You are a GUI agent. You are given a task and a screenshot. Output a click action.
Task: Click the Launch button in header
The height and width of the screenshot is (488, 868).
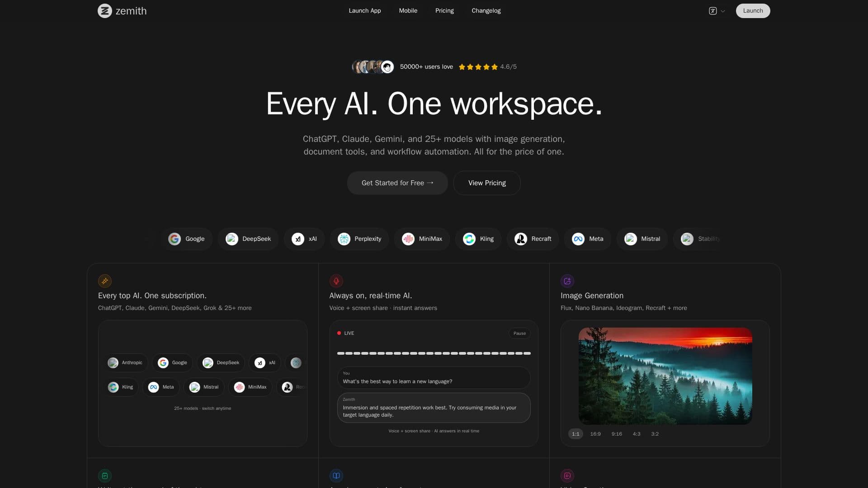753,11
